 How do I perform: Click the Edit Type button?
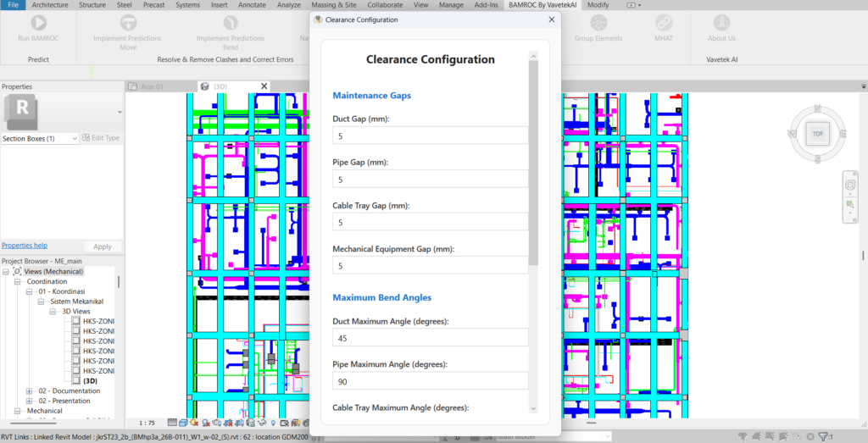click(101, 138)
